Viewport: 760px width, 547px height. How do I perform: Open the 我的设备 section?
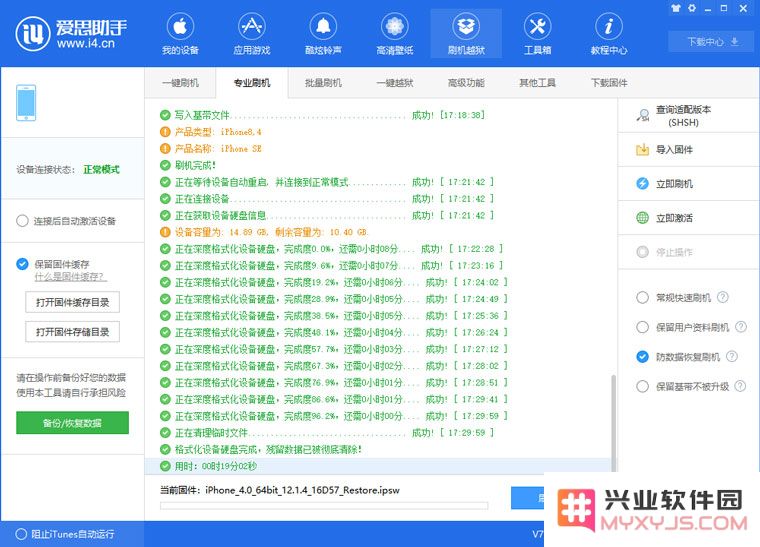(180, 33)
